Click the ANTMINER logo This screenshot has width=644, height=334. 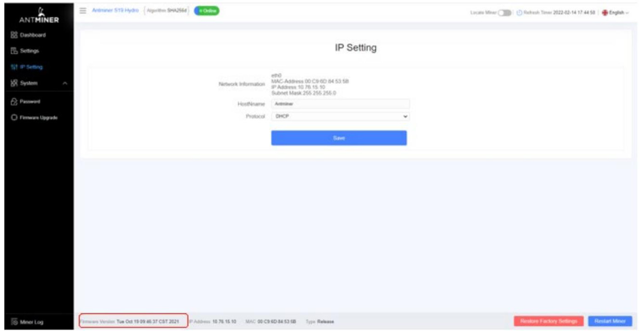[38, 14]
